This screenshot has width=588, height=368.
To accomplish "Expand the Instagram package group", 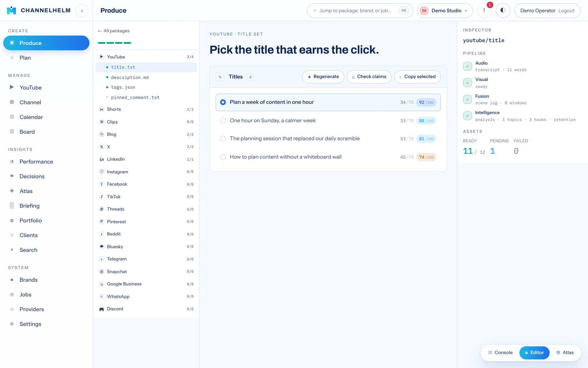I will tap(146, 172).
